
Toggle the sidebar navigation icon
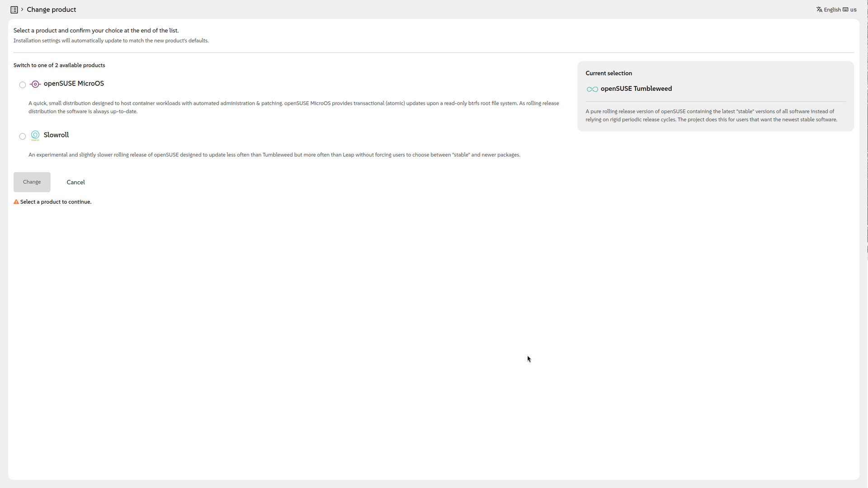coord(14,9)
